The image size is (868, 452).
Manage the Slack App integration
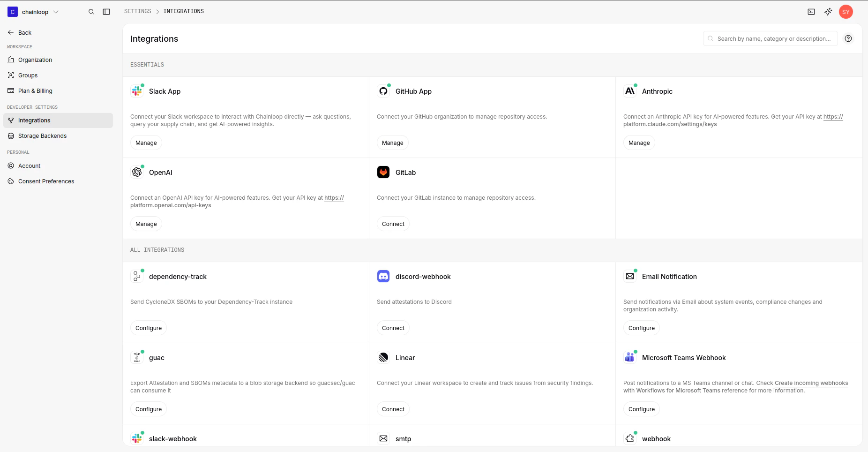pos(146,143)
